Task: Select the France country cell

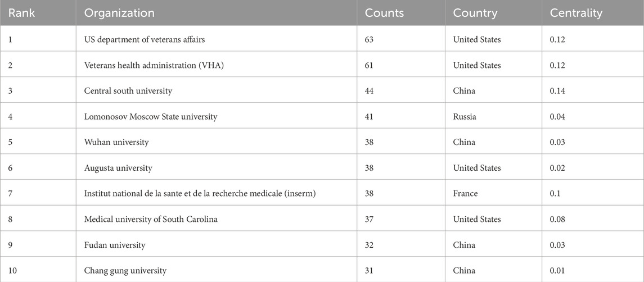Action: pyautogui.click(x=465, y=194)
